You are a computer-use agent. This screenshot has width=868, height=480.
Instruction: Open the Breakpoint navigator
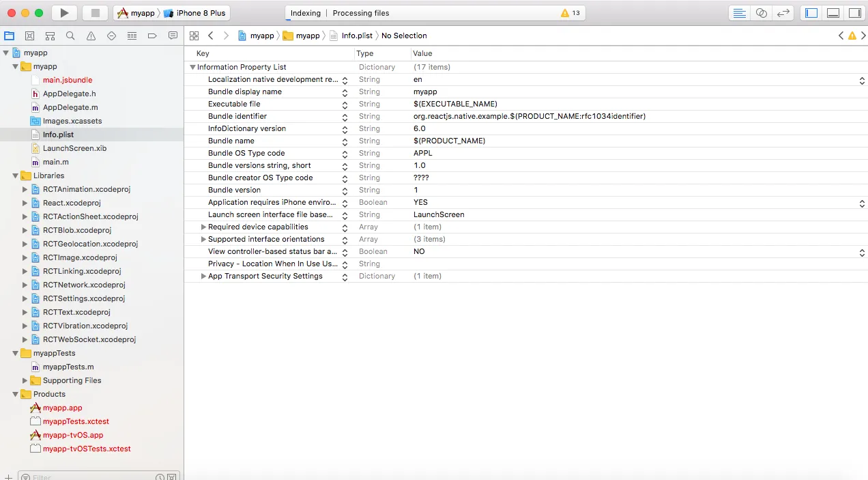pos(152,36)
